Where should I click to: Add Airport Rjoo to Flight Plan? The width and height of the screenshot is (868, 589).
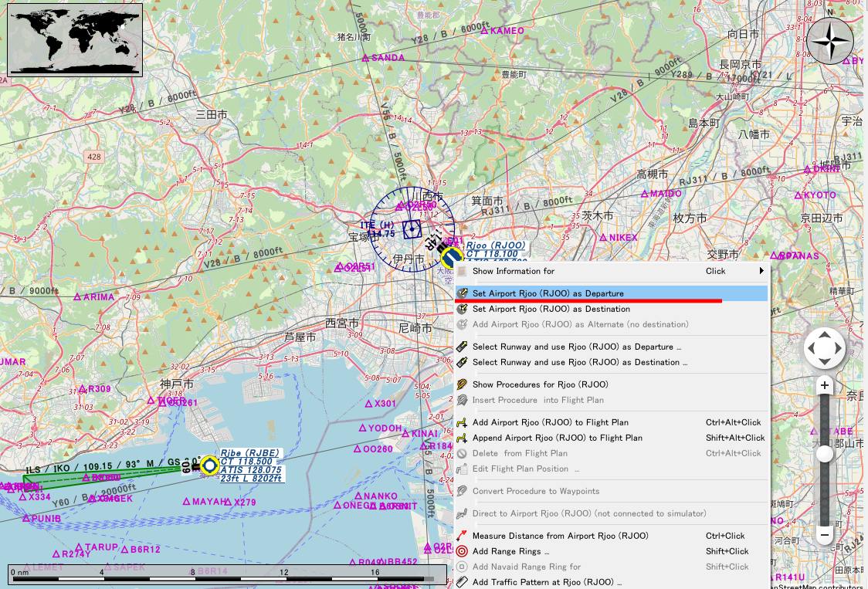click(x=550, y=422)
